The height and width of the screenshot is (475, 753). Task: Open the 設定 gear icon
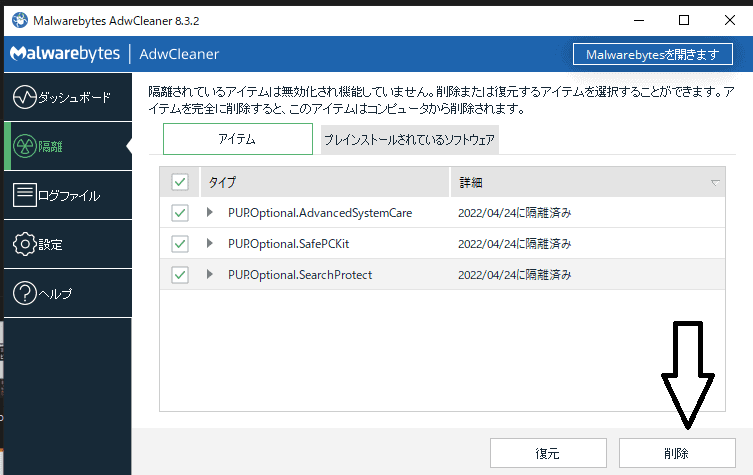click(24, 244)
